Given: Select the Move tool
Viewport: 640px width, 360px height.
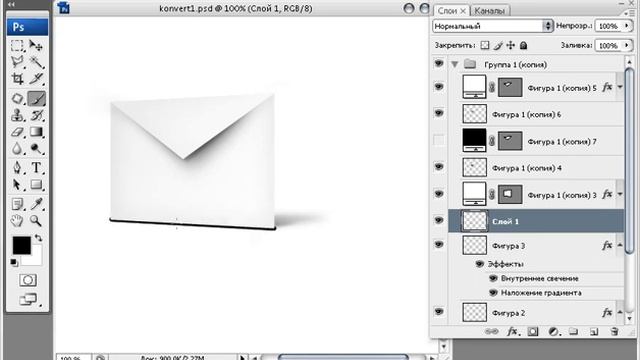Looking at the screenshot, I should [x=36, y=46].
